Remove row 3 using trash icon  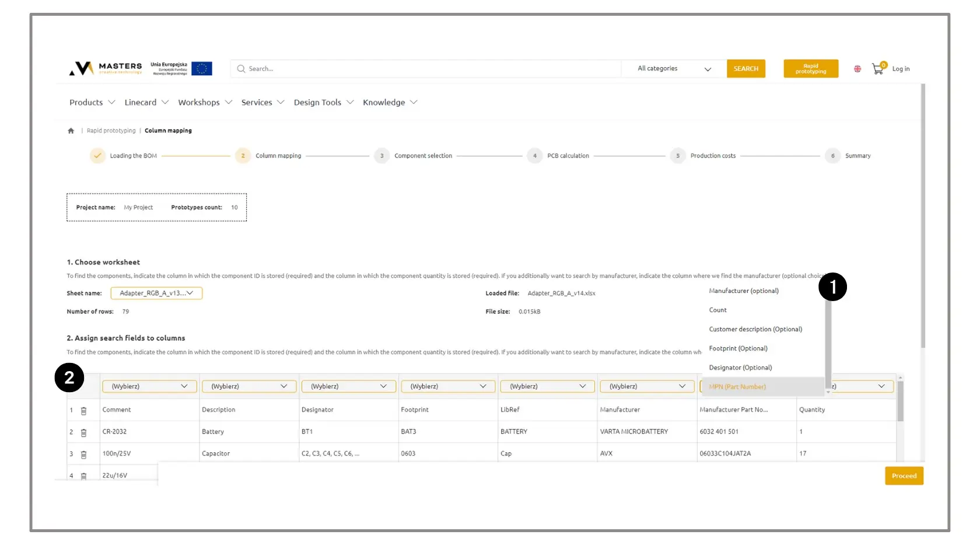[x=83, y=455]
